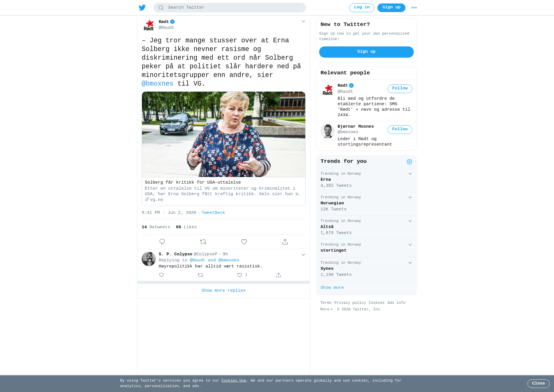
Task: Open the three-dot more menu in header
Action: (414, 8)
